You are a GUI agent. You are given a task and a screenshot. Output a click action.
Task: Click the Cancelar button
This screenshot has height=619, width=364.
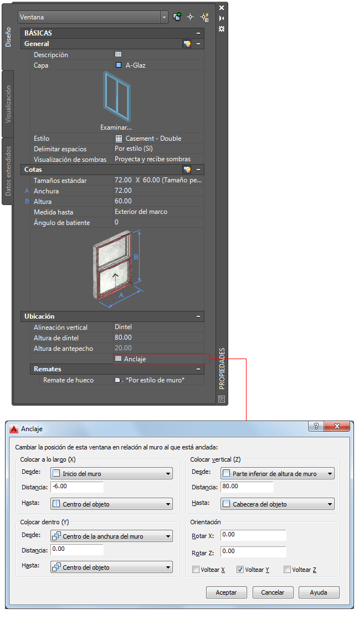pos(273,592)
